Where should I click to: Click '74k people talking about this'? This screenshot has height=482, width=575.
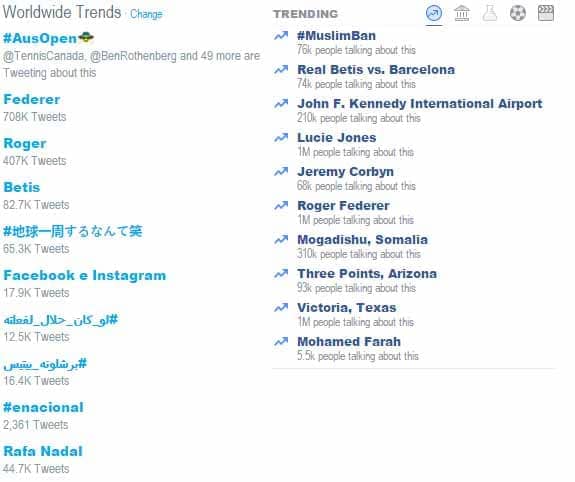(x=356, y=84)
